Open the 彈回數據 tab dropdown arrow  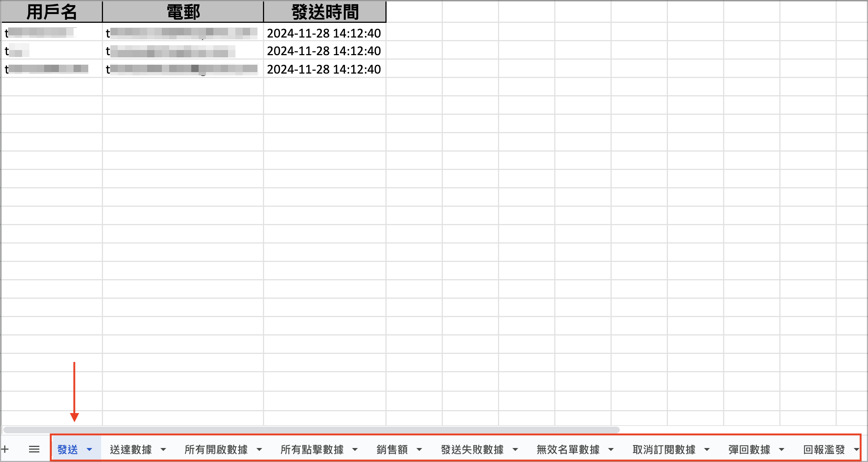coord(782,449)
